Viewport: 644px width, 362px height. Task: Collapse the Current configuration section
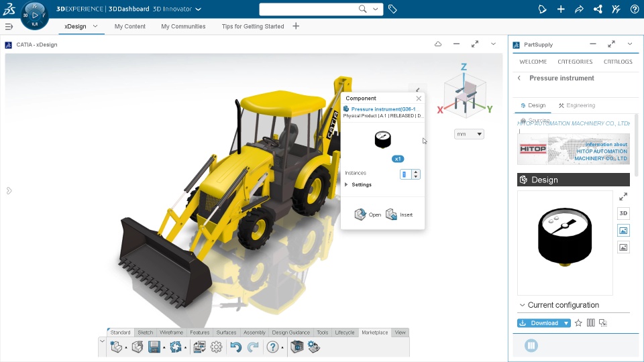pyautogui.click(x=522, y=306)
